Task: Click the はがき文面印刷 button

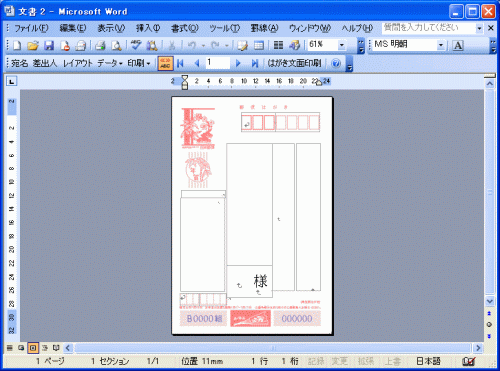Action: point(294,63)
